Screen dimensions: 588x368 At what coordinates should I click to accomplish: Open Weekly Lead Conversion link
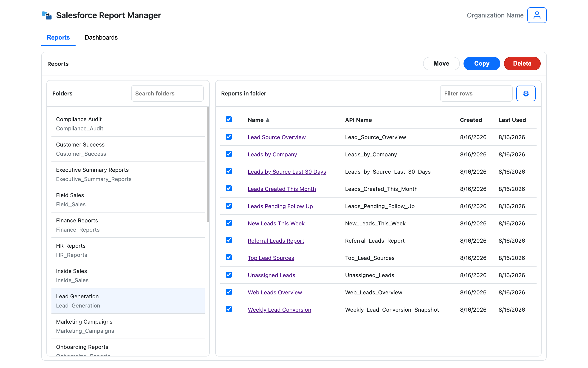(280, 310)
